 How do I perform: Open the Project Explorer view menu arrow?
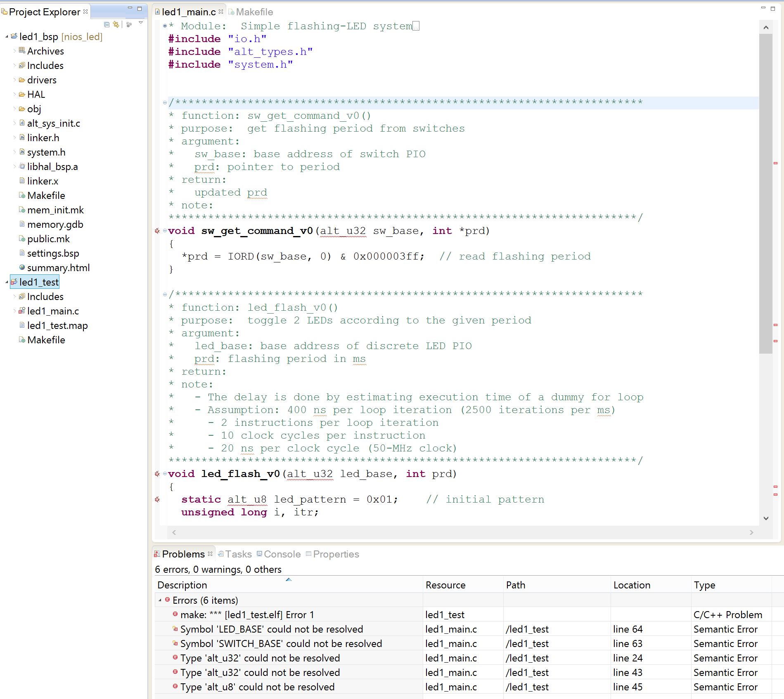[x=141, y=23]
